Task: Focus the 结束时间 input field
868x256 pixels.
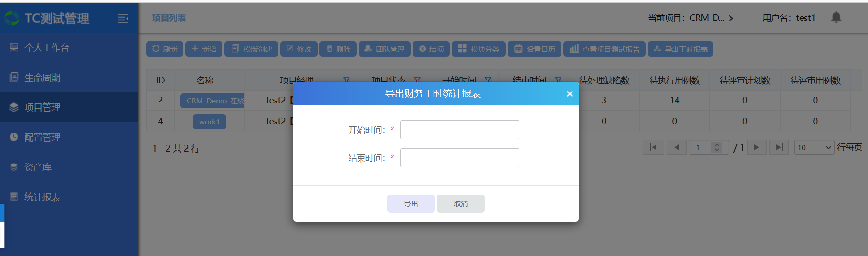Action: pos(459,158)
